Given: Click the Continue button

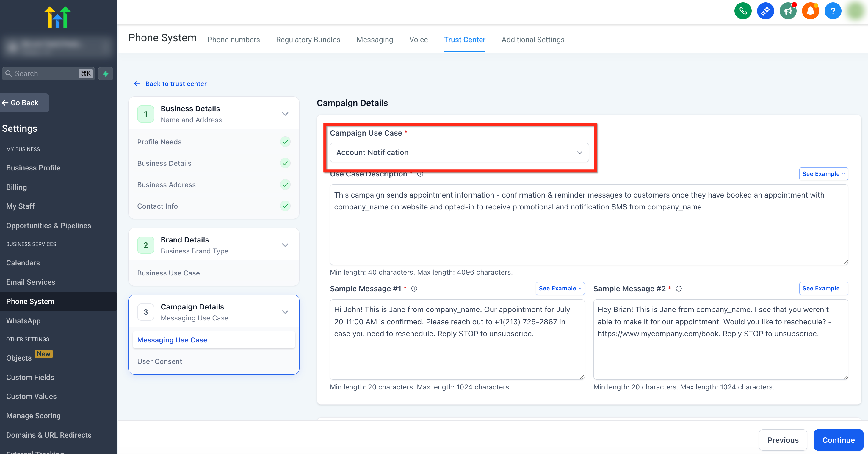Looking at the screenshot, I should (x=838, y=440).
